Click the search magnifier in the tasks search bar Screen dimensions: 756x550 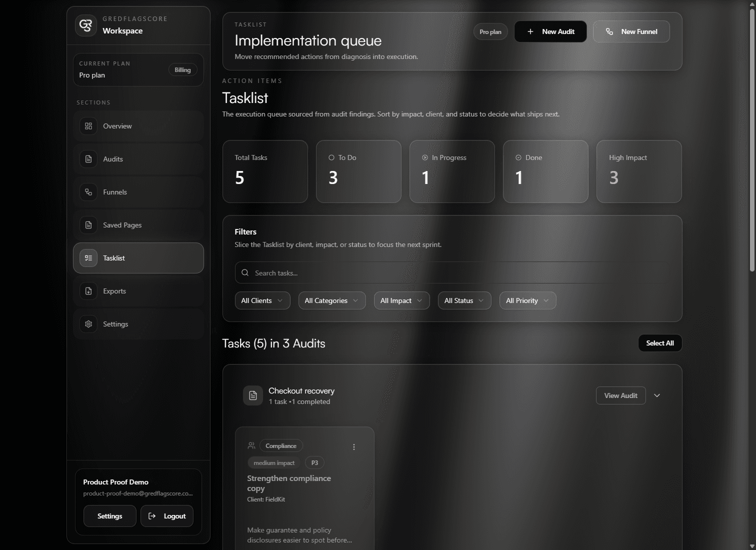[244, 272]
